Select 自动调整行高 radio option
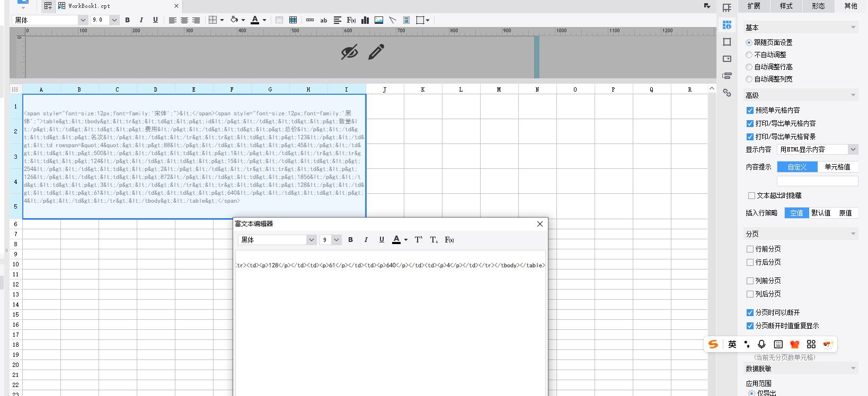868x396 pixels. (749, 67)
